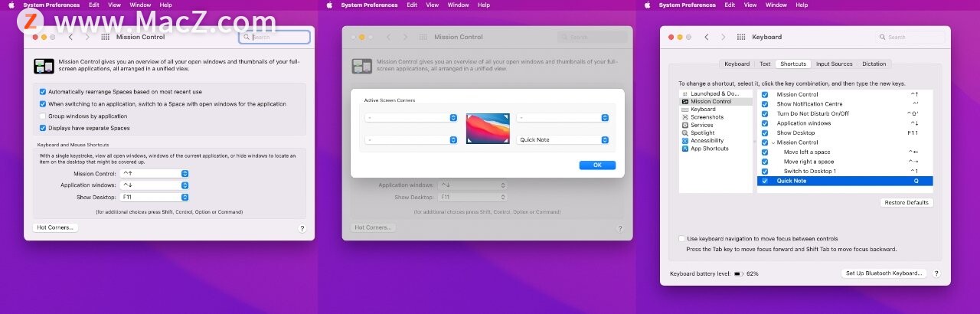Click forward arrow in undimmed Mission Control window
The height and width of the screenshot is (314, 980).
[87, 37]
